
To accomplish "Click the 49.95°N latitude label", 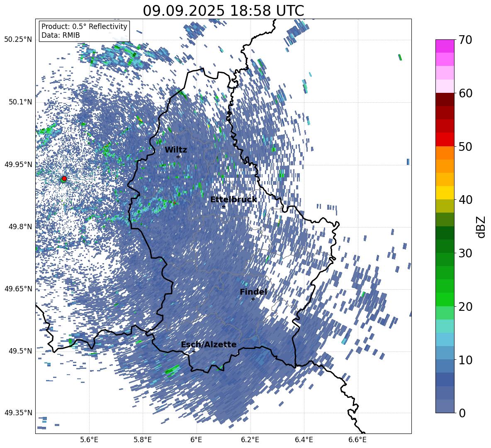I will tap(18, 164).
